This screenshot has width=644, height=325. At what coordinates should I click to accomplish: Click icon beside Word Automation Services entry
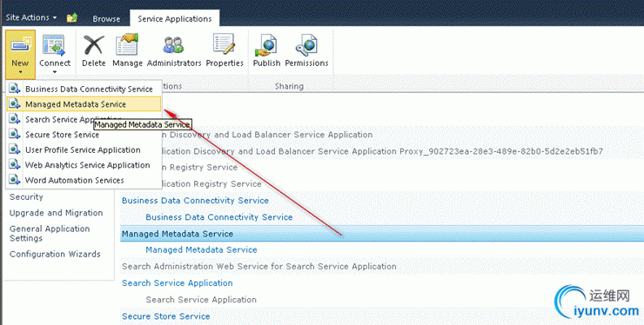point(15,180)
